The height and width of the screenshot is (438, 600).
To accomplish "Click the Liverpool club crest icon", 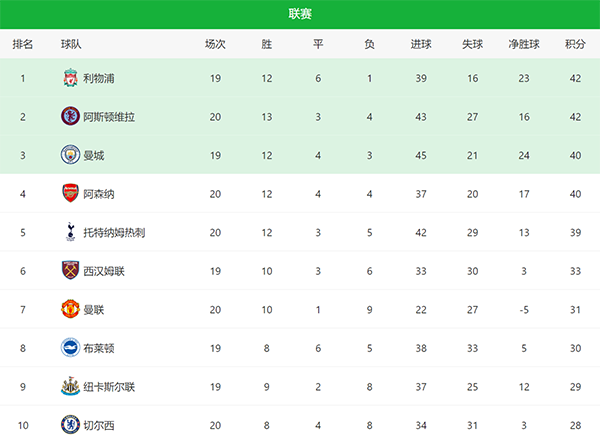I will pos(70,78).
